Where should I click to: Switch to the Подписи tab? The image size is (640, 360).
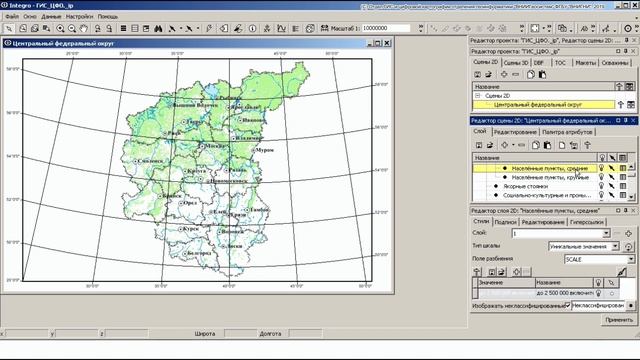[x=505, y=222]
